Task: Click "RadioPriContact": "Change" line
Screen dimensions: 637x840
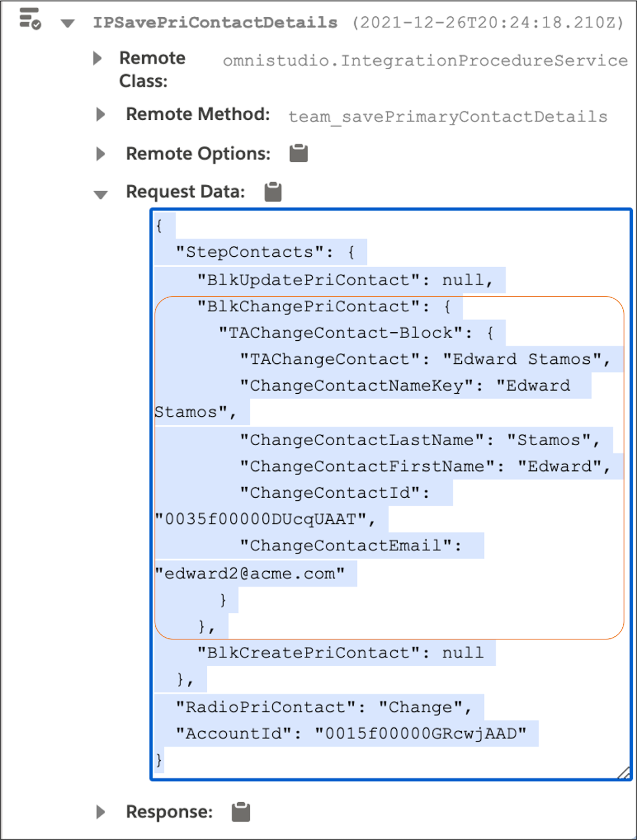Action: pos(324,707)
